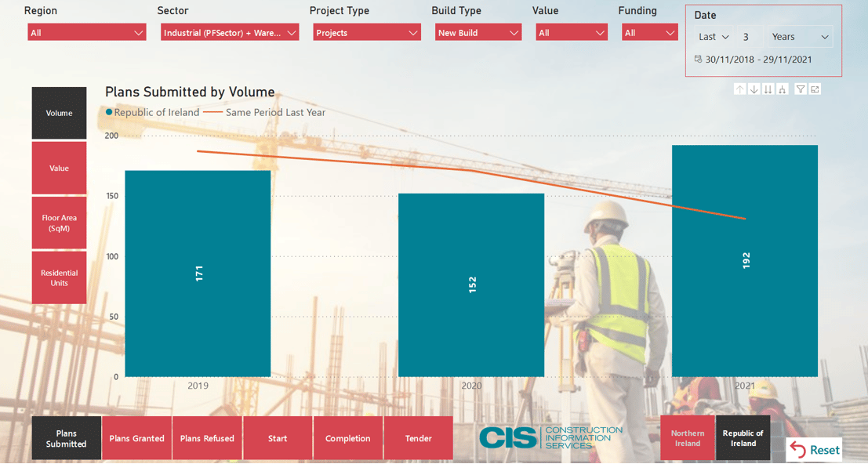Image resolution: width=868 pixels, height=464 pixels.
Task: Expand the Value filter dropdown
Action: [572, 33]
